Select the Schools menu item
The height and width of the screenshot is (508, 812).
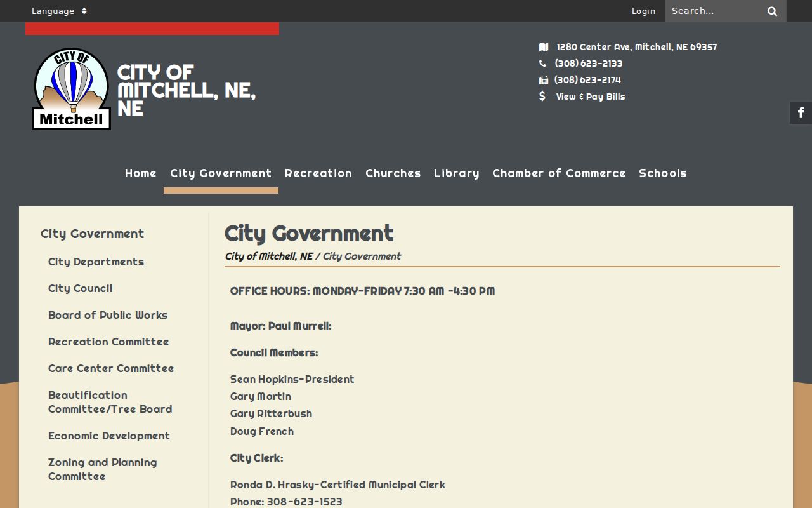click(663, 173)
